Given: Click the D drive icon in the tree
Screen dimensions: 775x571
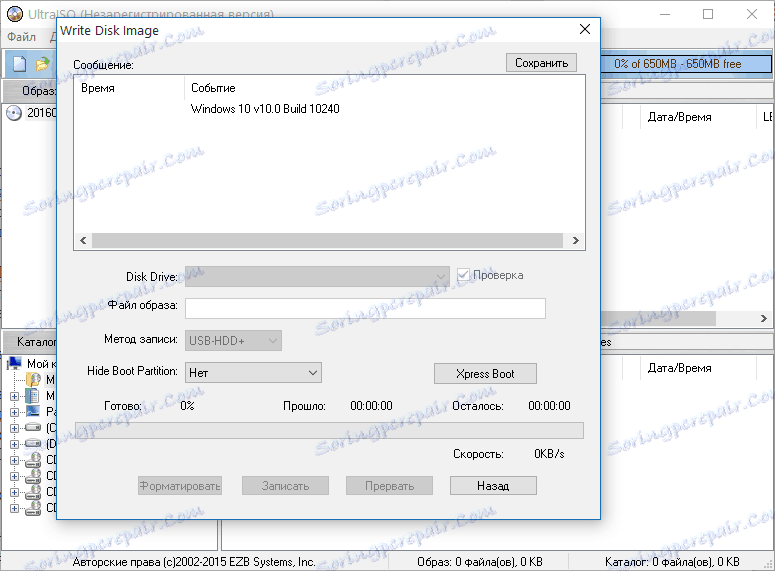Looking at the screenshot, I should pos(33,443).
